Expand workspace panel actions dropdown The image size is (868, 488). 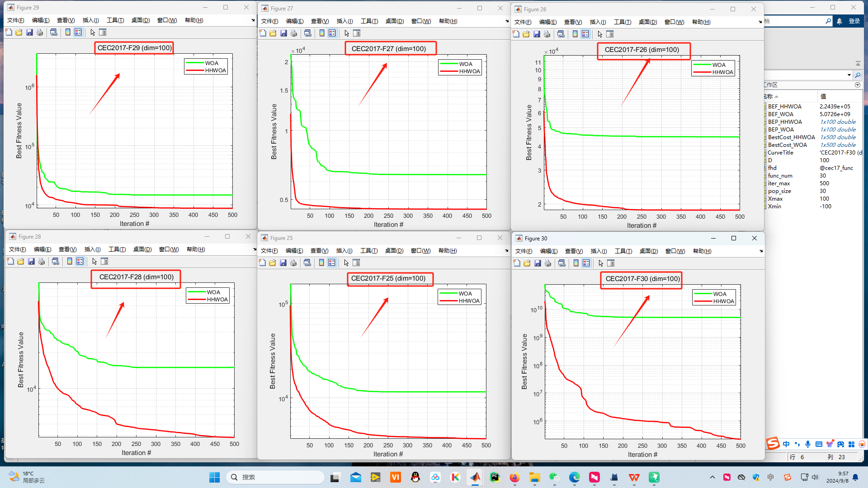point(858,85)
